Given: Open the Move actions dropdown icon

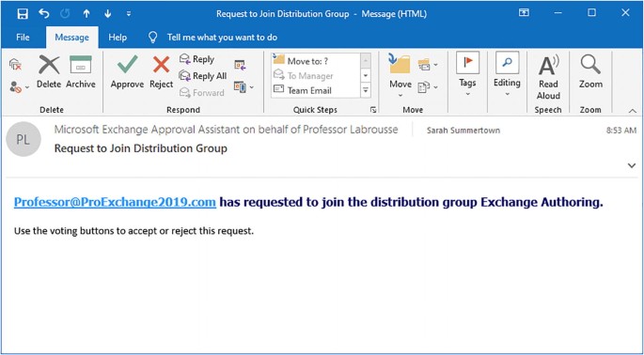Looking at the screenshot, I should (428, 86).
